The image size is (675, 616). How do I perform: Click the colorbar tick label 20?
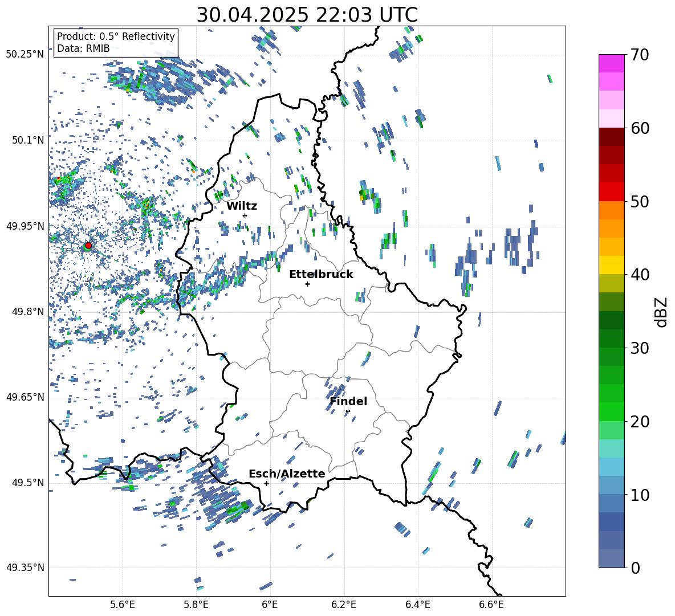(x=640, y=422)
